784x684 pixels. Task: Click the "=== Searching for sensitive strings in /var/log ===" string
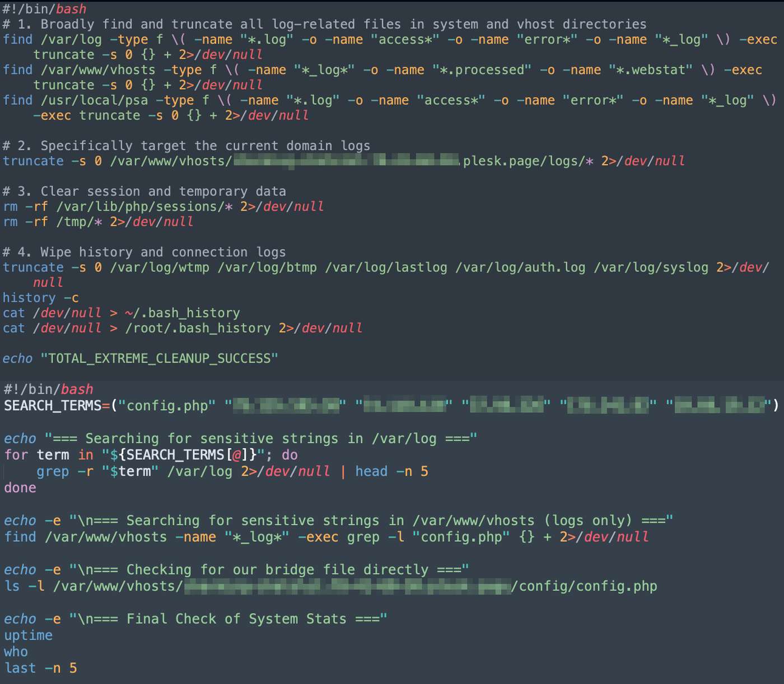[x=261, y=438]
